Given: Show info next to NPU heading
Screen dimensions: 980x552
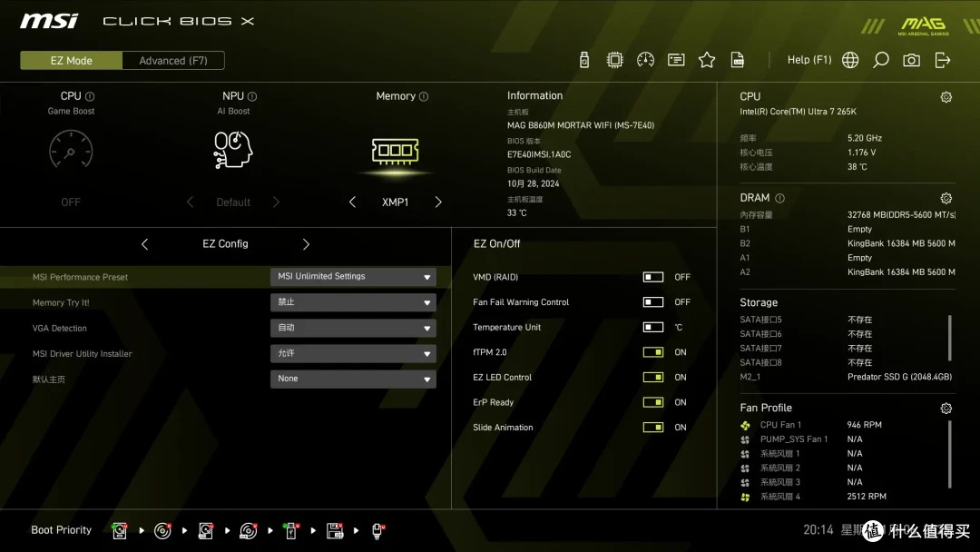Looking at the screenshot, I should (252, 96).
